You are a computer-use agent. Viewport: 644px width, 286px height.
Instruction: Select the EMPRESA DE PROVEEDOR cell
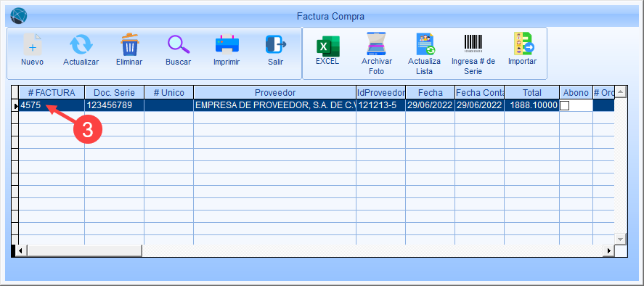coord(274,105)
